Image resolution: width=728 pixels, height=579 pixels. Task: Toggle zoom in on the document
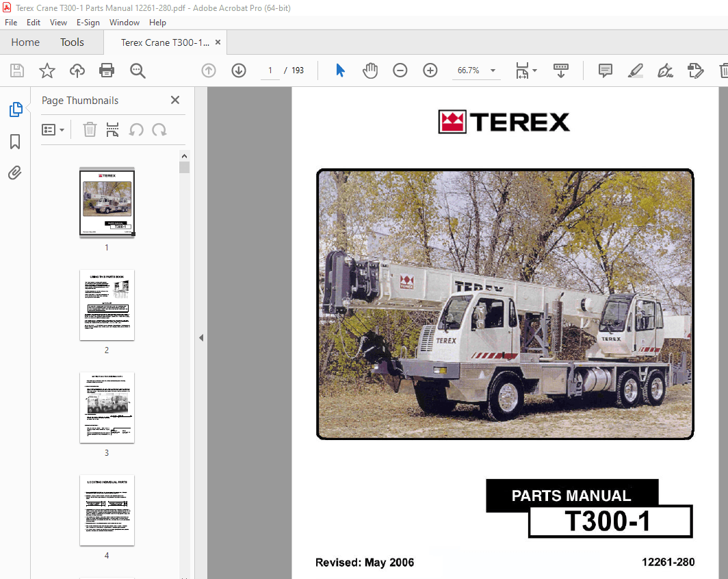(x=430, y=70)
